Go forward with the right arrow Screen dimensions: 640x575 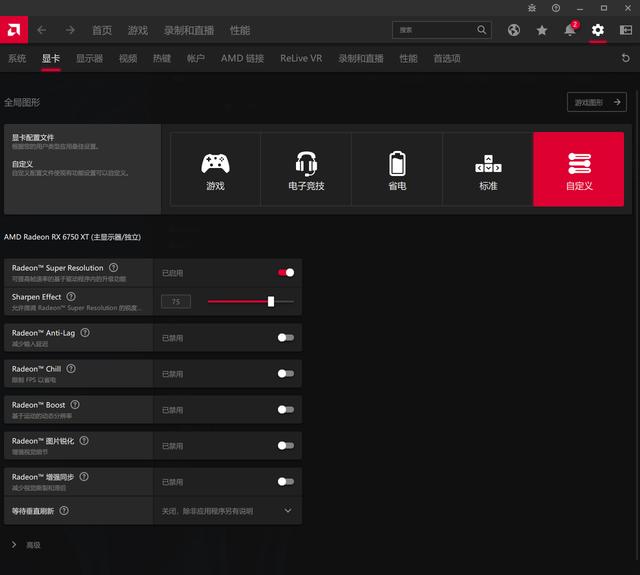70,30
